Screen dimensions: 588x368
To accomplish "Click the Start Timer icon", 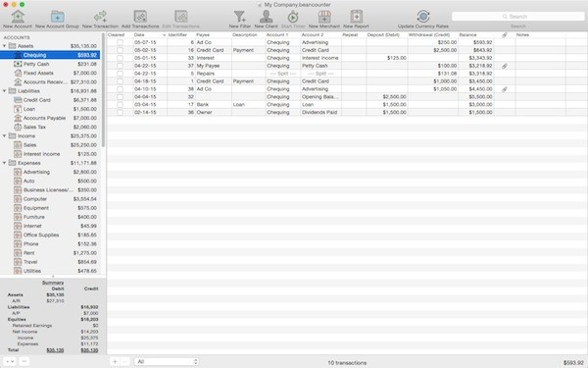I will click(x=293, y=17).
